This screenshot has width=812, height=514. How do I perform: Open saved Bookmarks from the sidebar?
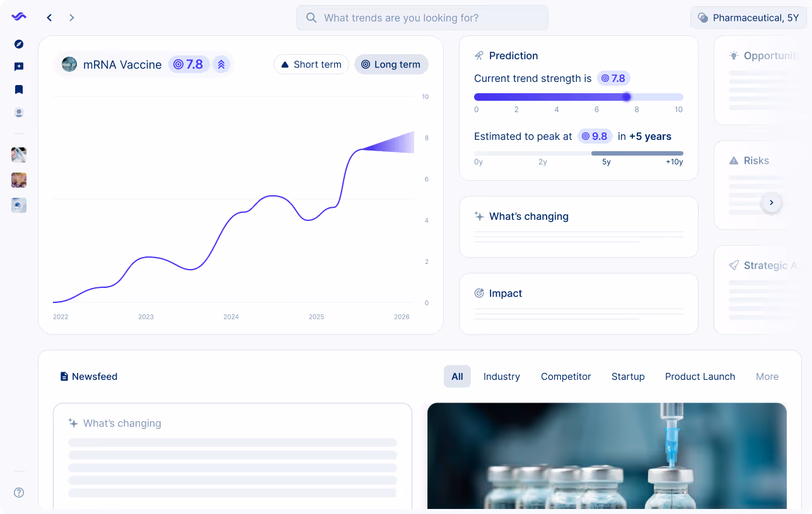(18, 89)
